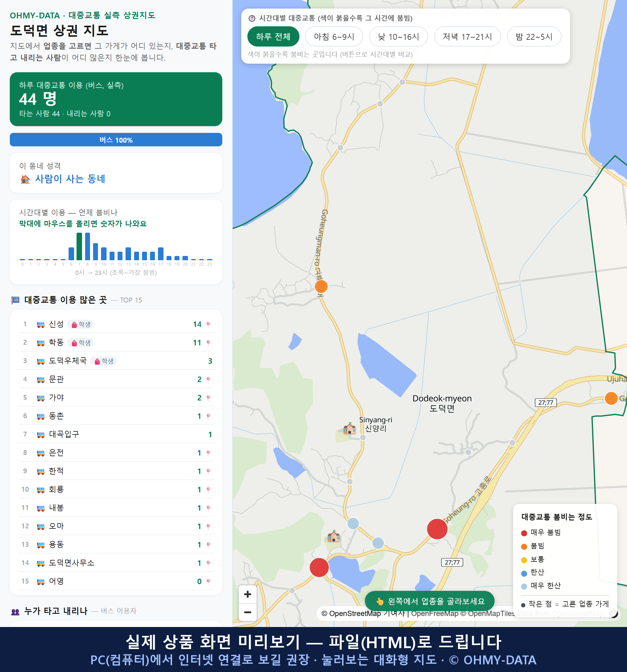Click the chart bar at hour 17
The width and height of the screenshot is (627, 672).
161,254
